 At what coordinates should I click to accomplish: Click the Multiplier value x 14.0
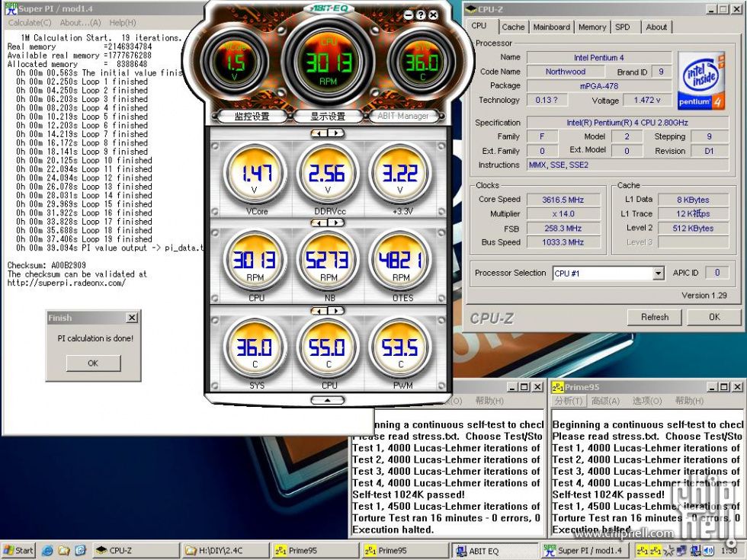point(563,214)
